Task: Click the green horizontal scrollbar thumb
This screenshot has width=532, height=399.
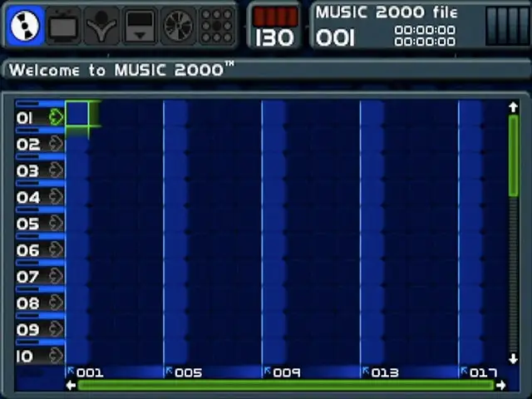Action: pos(285,385)
